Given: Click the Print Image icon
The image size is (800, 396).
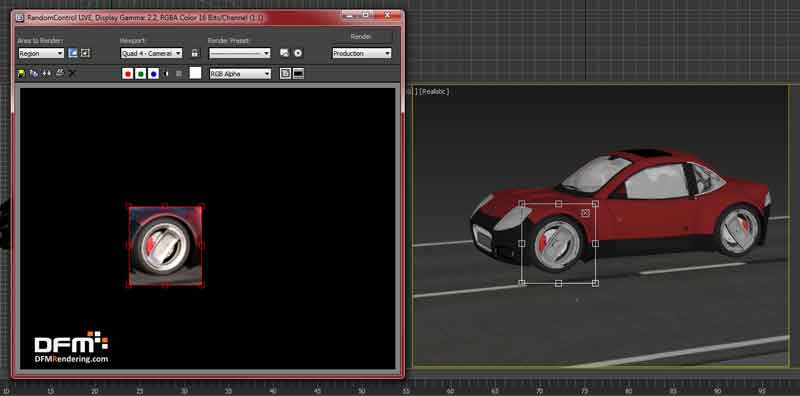Looking at the screenshot, I should point(60,73).
